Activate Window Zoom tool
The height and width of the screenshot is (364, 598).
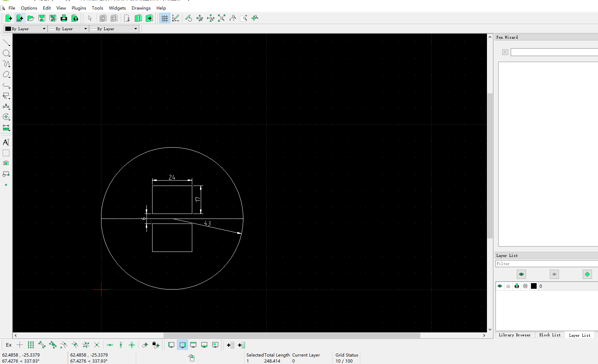pyautogui.click(x=244, y=18)
